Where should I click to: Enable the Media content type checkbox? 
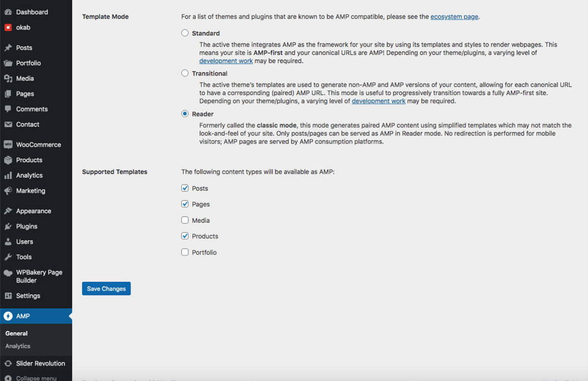click(x=185, y=220)
